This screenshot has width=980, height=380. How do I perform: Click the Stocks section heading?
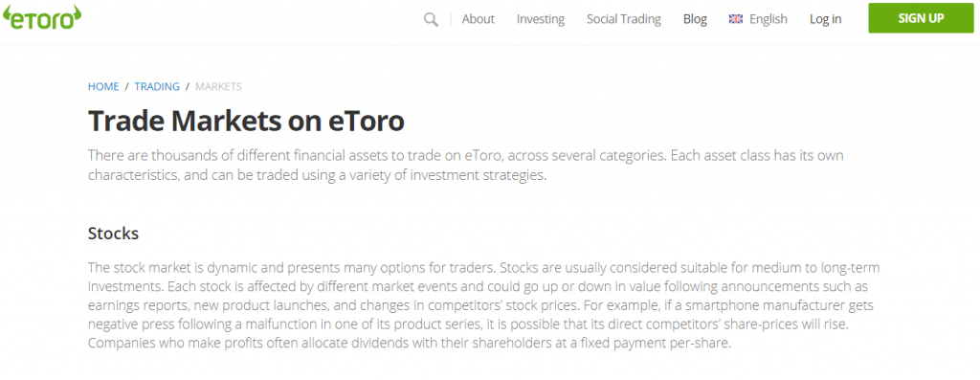pyautogui.click(x=113, y=234)
